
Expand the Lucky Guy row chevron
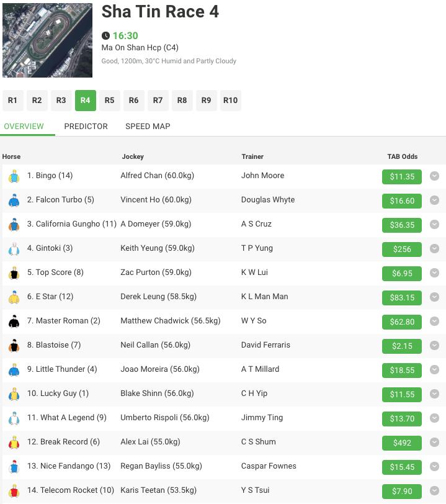coord(435,394)
